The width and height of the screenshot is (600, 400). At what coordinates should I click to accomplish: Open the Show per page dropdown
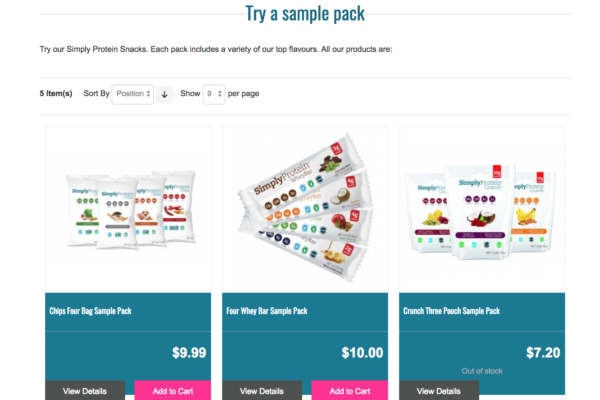[213, 93]
